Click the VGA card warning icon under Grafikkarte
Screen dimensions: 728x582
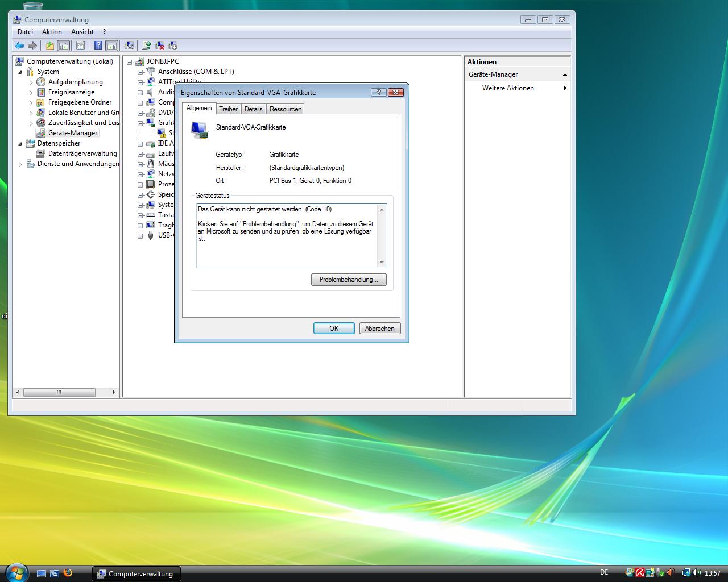(x=162, y=133)
